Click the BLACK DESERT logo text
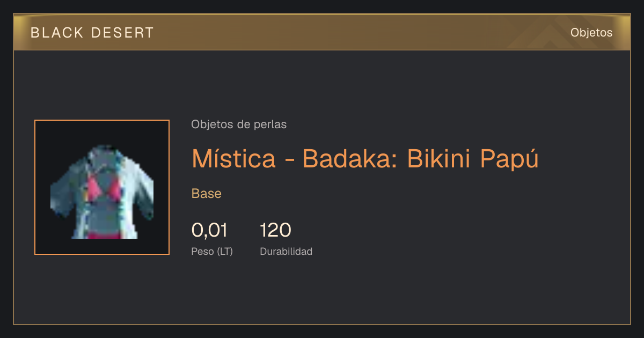 pyautogui.click(x=92, y=33)
